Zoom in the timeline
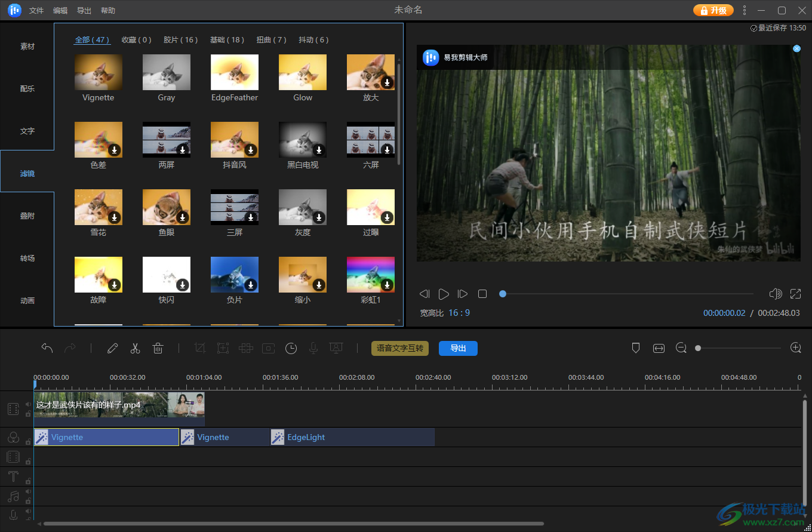The height and width of the screenshot is (532, 812). point(795,348)
